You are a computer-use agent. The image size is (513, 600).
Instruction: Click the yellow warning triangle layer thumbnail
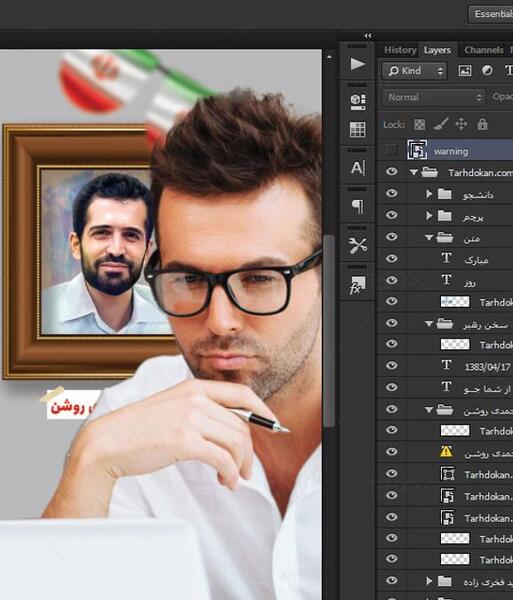tap(446, 452)
